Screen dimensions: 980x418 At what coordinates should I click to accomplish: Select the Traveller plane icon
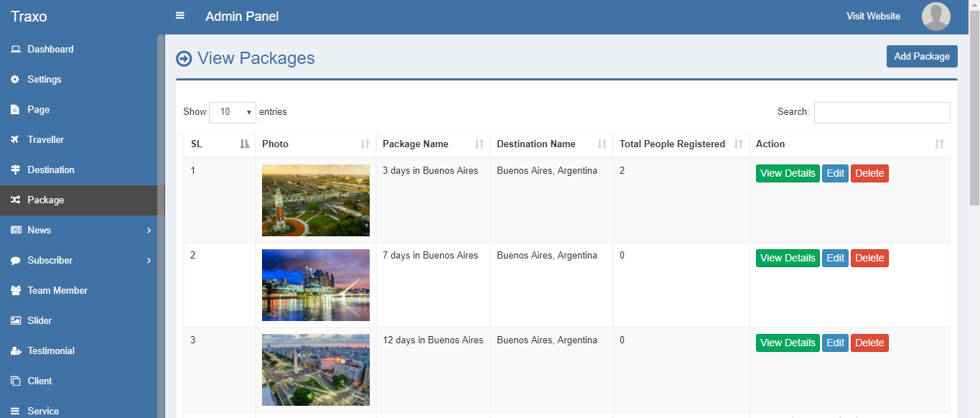point(15,140)
